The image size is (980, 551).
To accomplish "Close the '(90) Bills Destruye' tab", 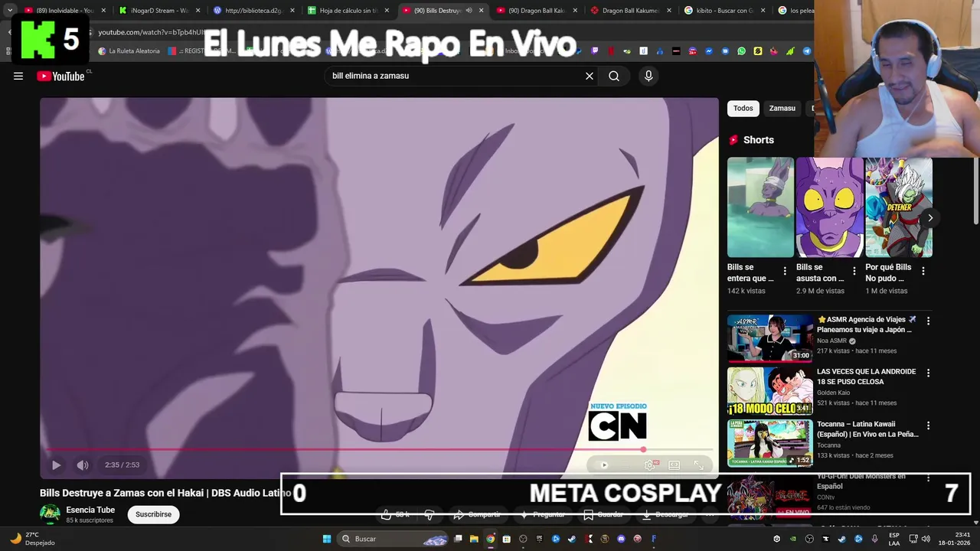I will 481,11.
